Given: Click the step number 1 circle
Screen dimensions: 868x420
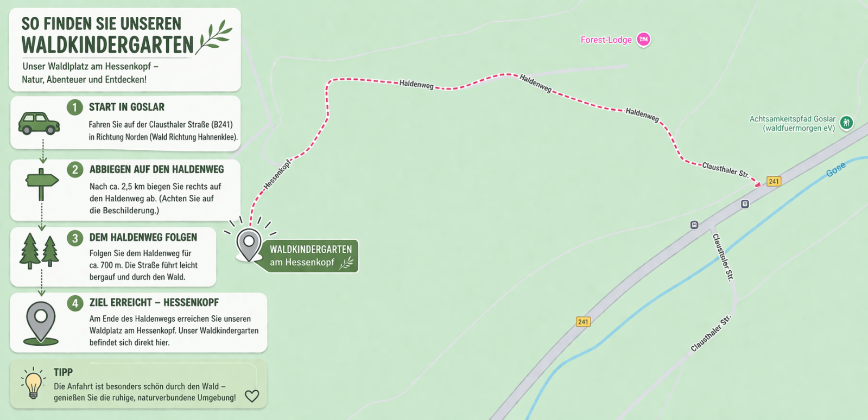Looking at the screenshot, I should [75, 107].
